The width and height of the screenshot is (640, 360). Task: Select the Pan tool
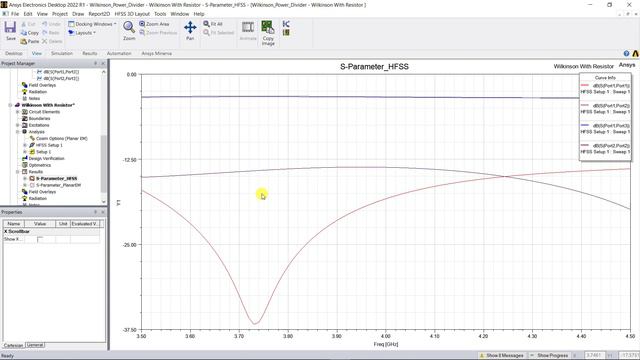[x=190, y=28]
